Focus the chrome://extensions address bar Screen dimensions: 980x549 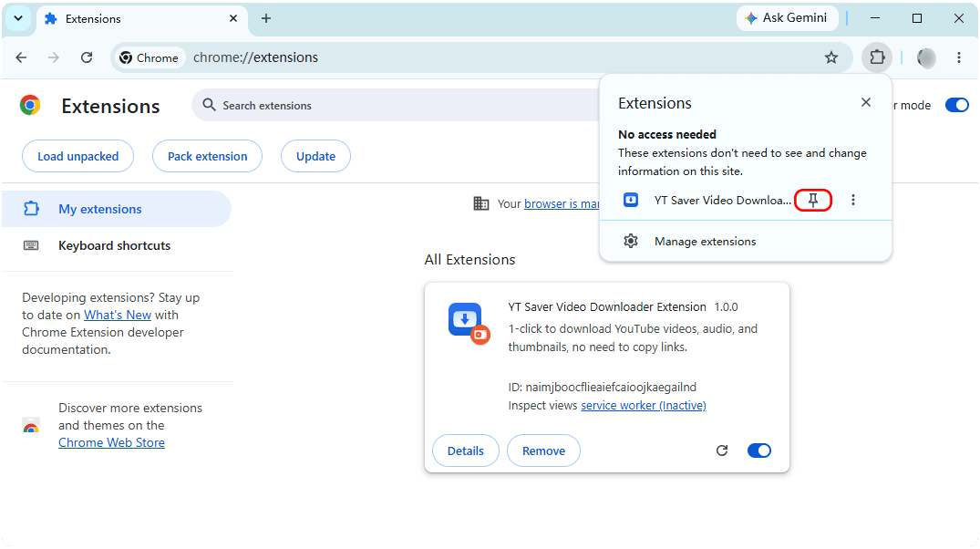(x=481, y=57)
